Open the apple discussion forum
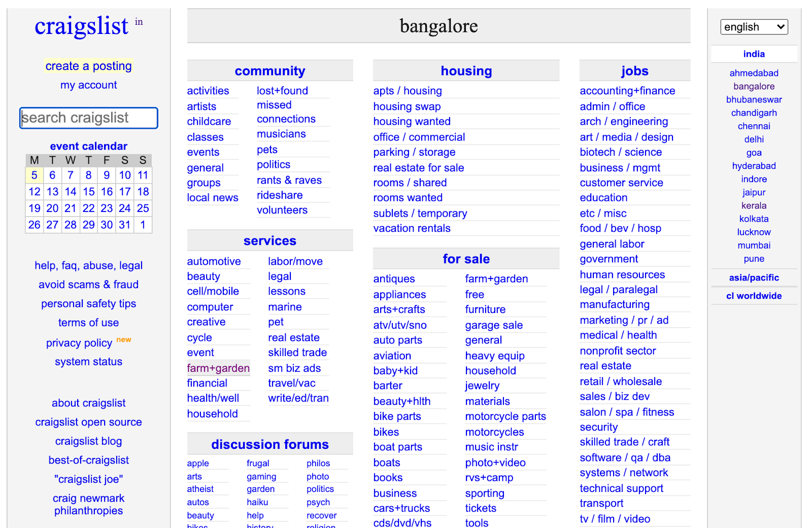 coord(198,463)
